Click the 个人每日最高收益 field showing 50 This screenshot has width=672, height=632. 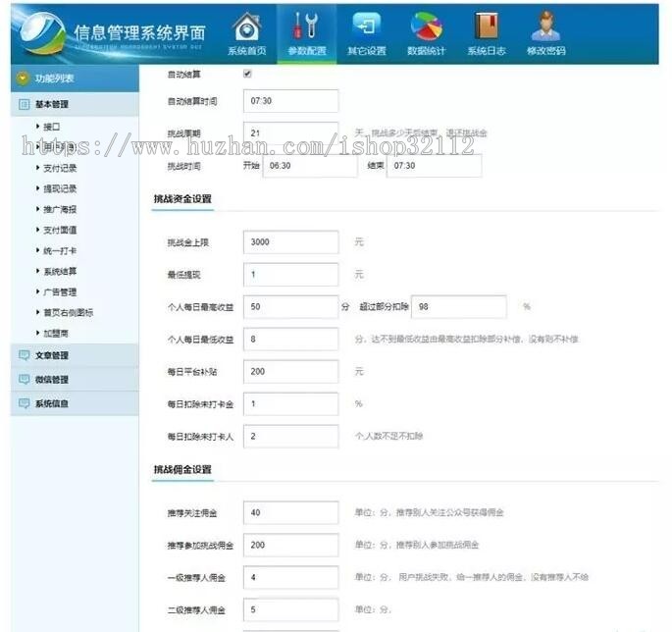point(290,307)
